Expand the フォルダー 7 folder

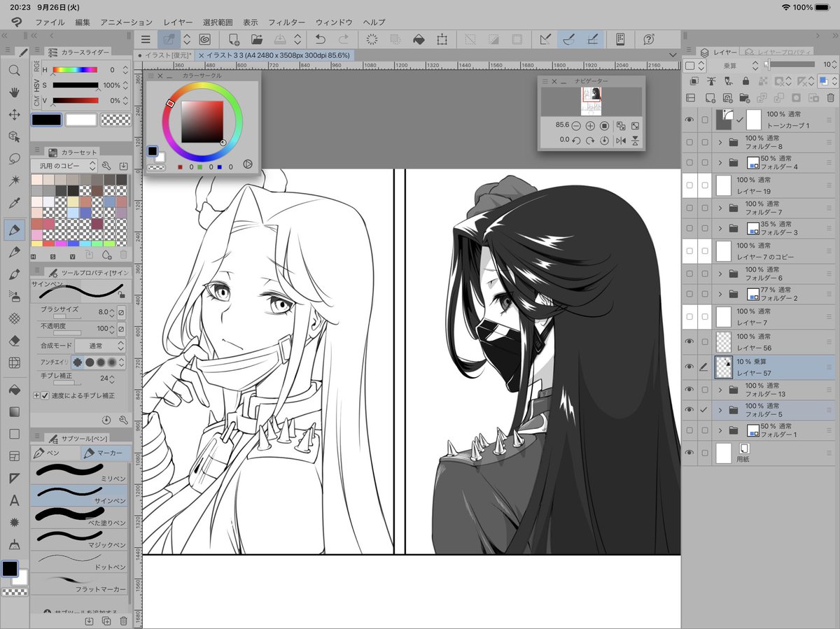coord(720,208)
